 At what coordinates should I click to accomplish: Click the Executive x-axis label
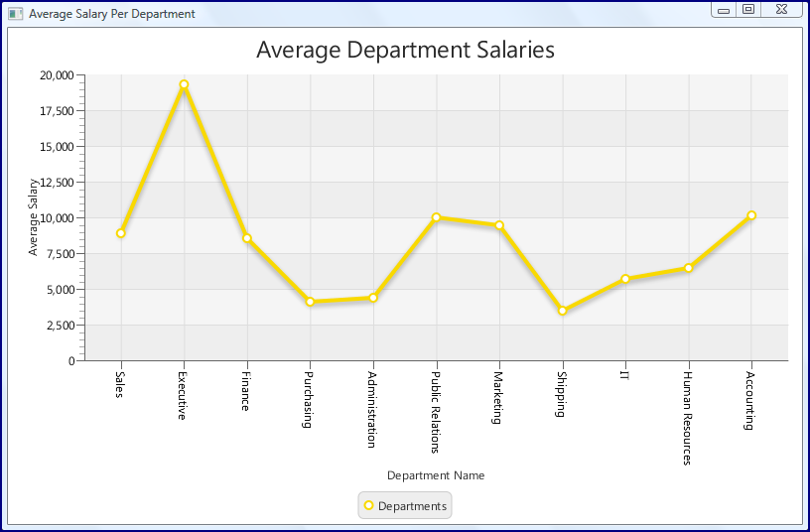tap(182, 396)
